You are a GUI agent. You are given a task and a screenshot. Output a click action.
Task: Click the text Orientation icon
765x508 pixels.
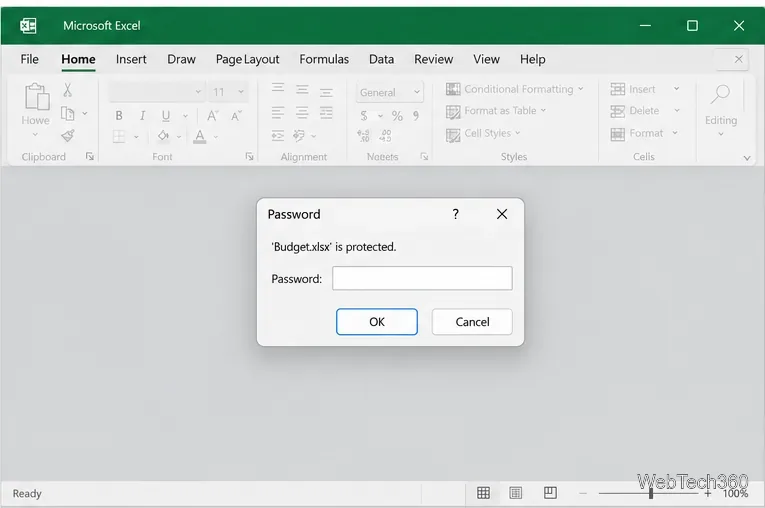[x=299, y=135]
